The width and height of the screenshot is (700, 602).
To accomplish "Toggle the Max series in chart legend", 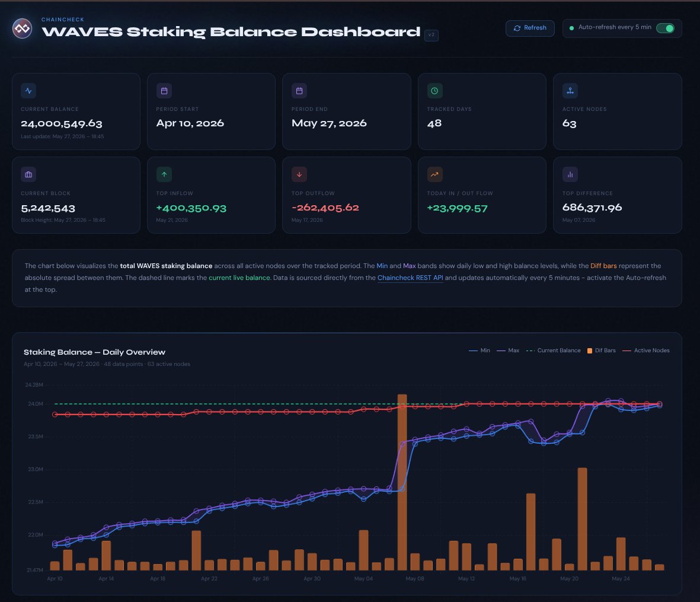I will coord(508,351).
